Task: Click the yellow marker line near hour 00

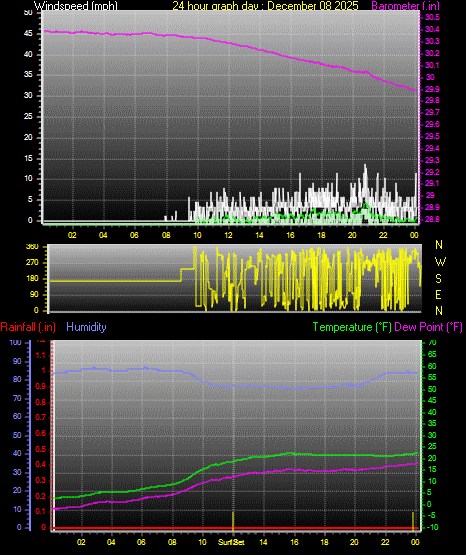Action: click(x=413, y=521)
